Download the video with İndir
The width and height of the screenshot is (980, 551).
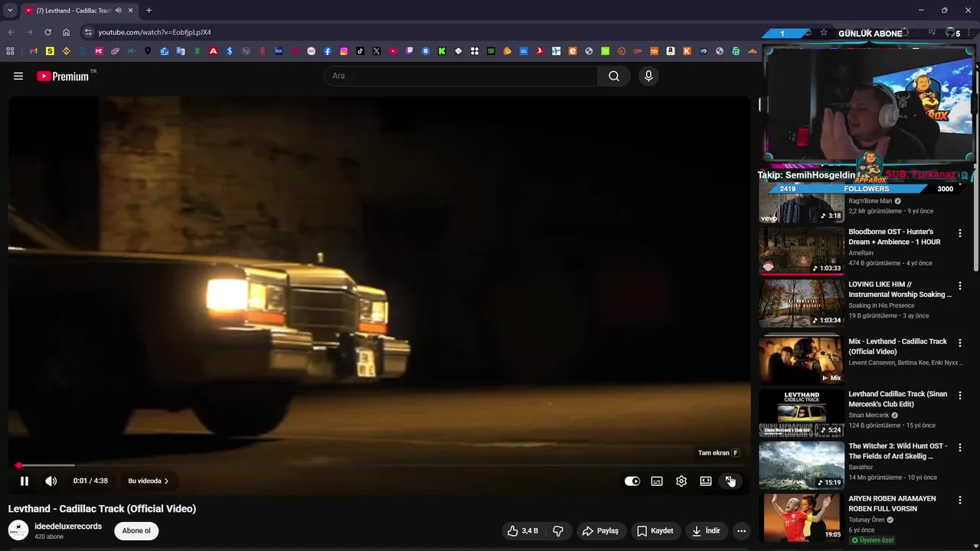[x=706, y=530]
